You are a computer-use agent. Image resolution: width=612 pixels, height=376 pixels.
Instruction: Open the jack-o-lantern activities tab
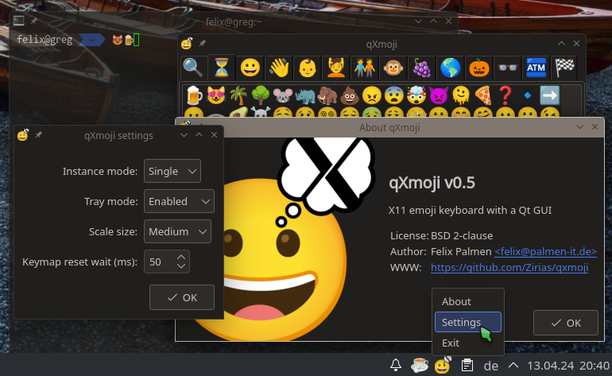[x=479, y=68]
